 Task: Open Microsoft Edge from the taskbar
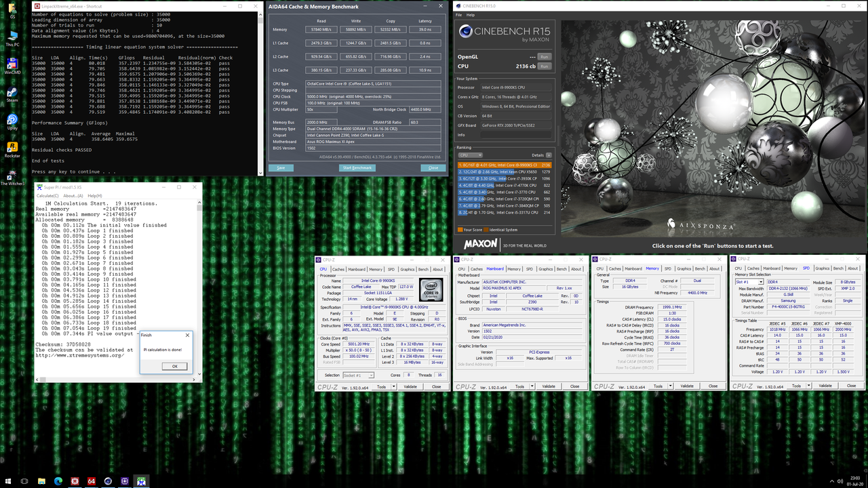(x=58, y=481)
